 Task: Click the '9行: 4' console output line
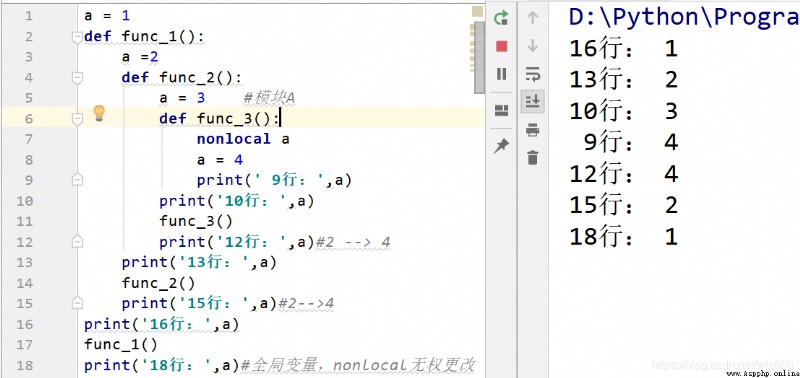(631, 143)
